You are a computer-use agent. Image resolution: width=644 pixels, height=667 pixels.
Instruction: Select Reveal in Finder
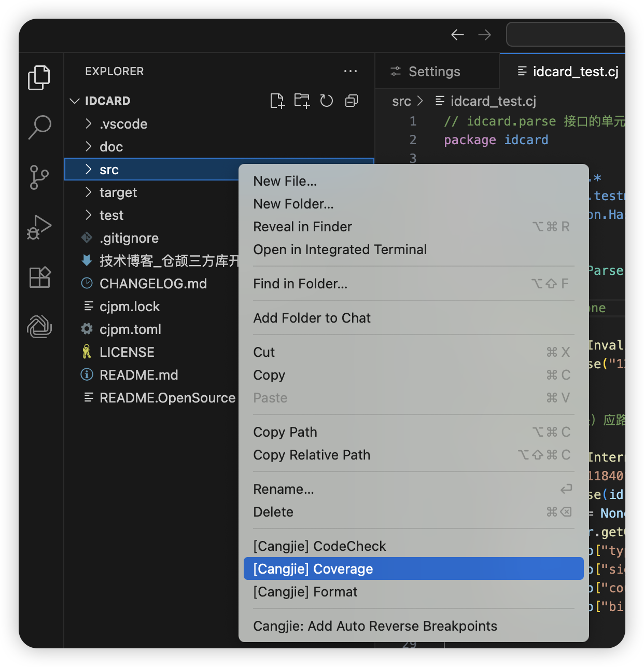click(x=414, y=227)
